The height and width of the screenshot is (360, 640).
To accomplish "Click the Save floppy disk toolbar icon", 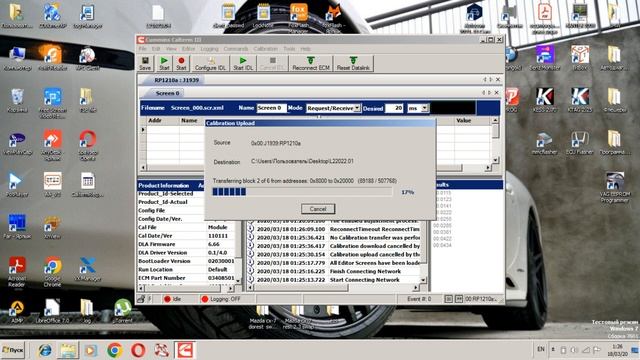I will tap(145, 63).
